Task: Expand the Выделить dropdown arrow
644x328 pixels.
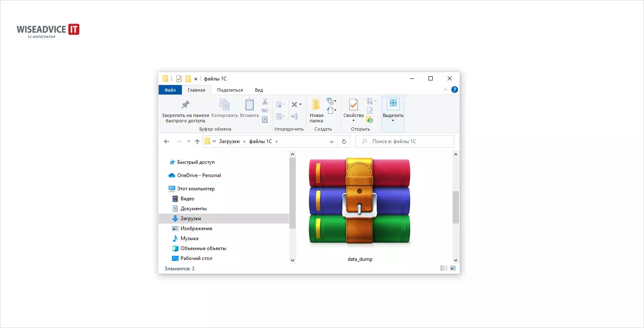Action: click(x=393, y=121)
